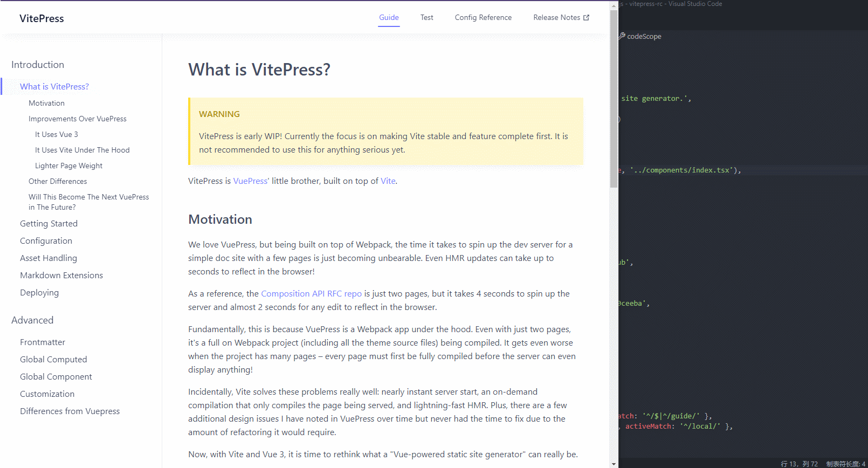The height and width of the screenshot is (468, 868).
Task: Click the Motivation section heading
Action: coord(220,219)
